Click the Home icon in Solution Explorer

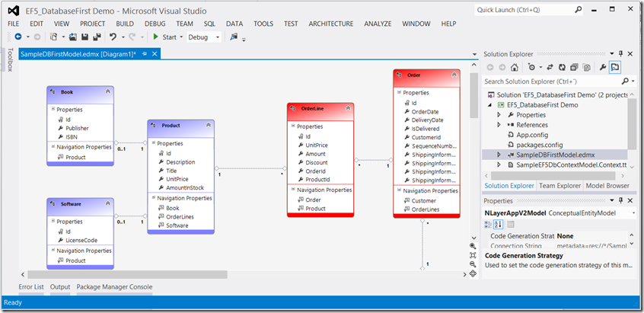tap(515, 68)
